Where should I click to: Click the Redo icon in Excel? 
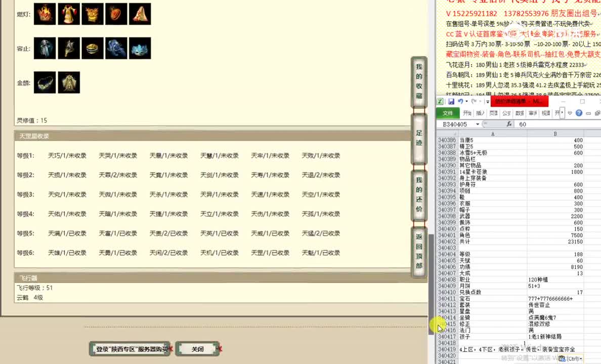pyautogui.click(x=475, y=102)
